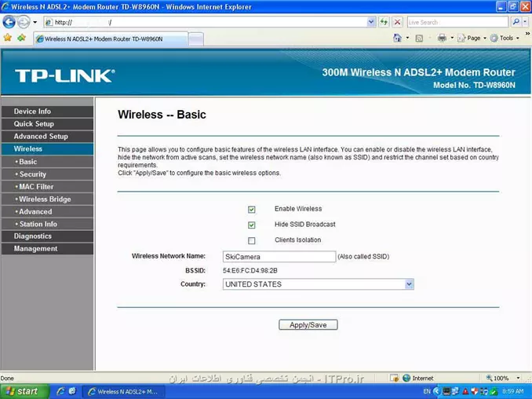Select the Wireless sidebar section
The height and width of the screenshot is (399, 532).
(x=47, y=149)
